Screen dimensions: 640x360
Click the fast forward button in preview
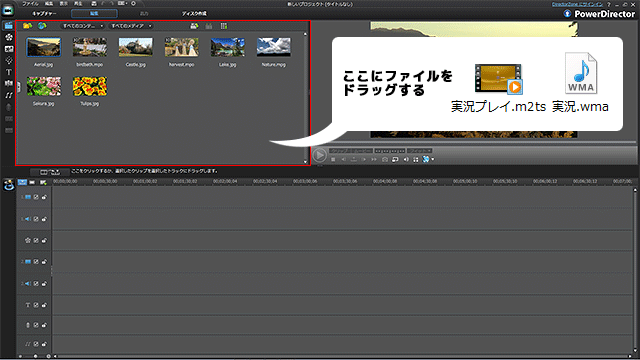(x=374, y=160)
